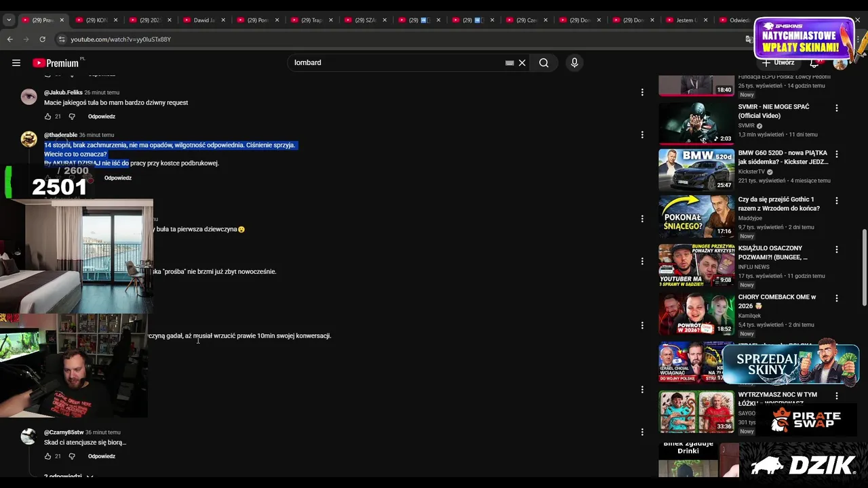Open the @Jakub.Feliks channel link
The height and width of the screenshot is (488, 868).
point(63,92)
